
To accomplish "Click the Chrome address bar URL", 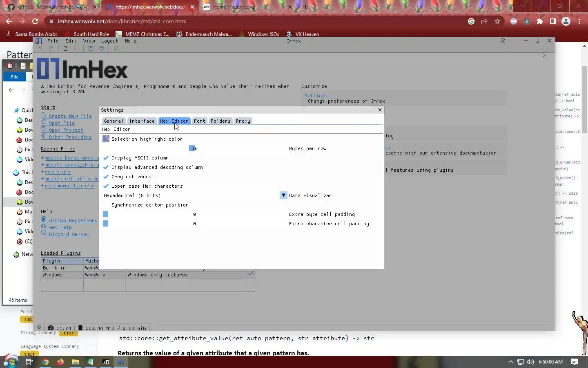I will point(122,21).
